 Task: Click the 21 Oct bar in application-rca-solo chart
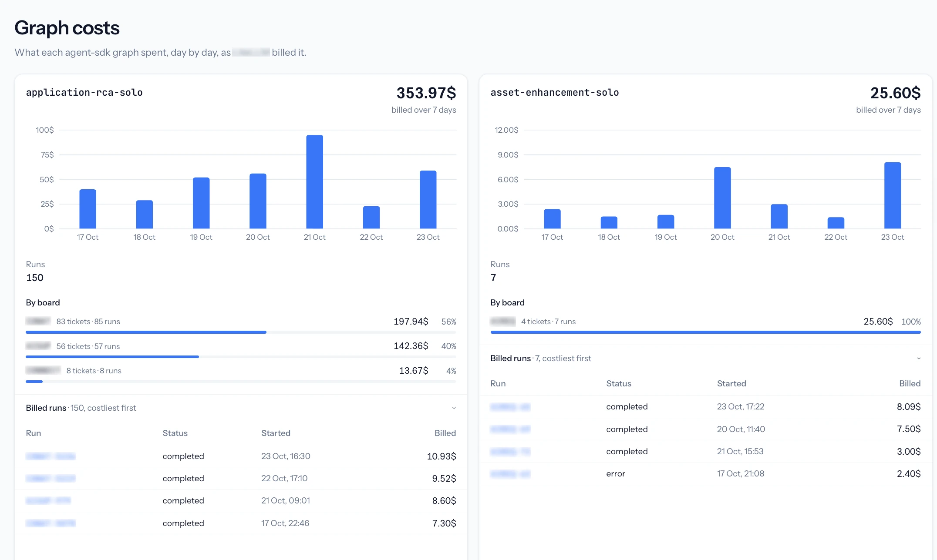pos(314,182)
